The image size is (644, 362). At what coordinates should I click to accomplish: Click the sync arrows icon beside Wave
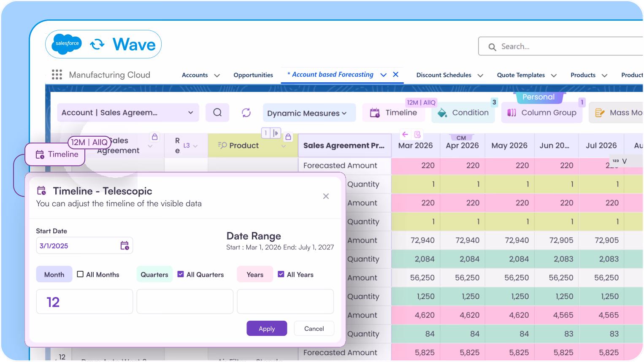97,44
